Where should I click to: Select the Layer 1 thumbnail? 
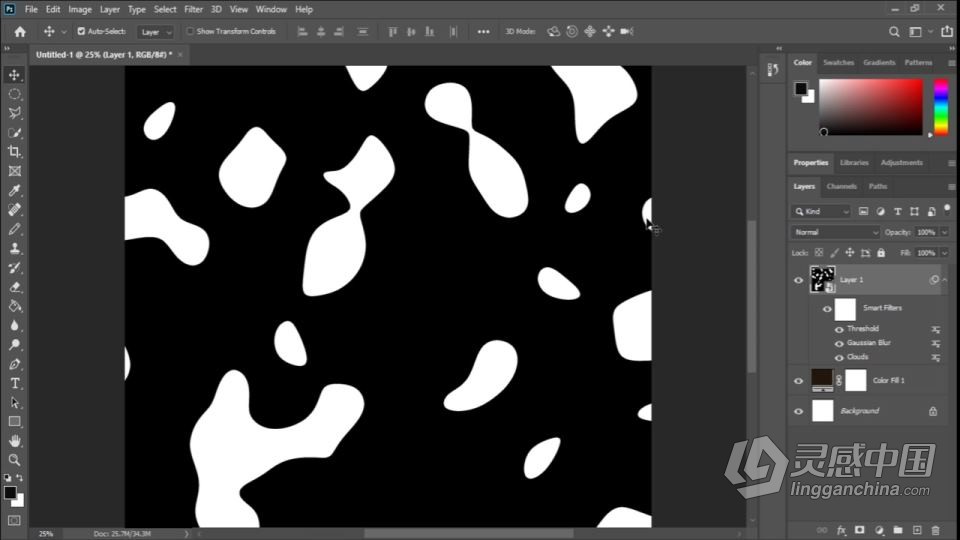click(822, 279)
